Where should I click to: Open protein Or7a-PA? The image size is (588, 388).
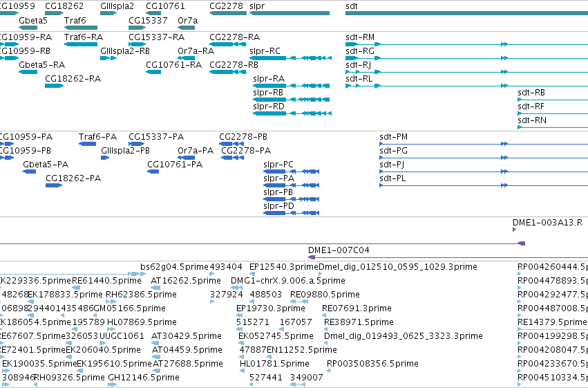coord(196,151)
